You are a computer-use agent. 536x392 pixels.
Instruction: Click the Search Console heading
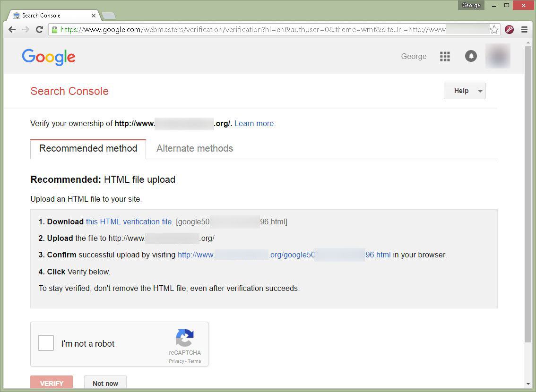click(x=69, y=91)
